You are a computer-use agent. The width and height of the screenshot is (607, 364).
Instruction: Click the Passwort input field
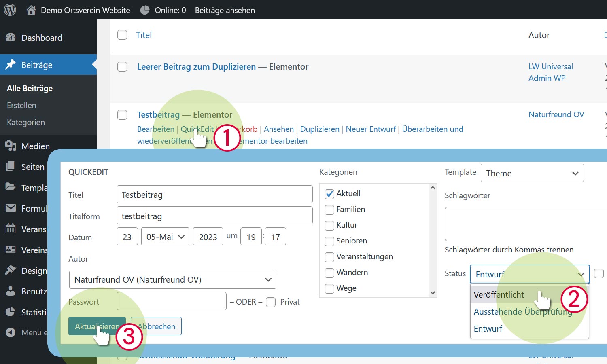[172, 301]
